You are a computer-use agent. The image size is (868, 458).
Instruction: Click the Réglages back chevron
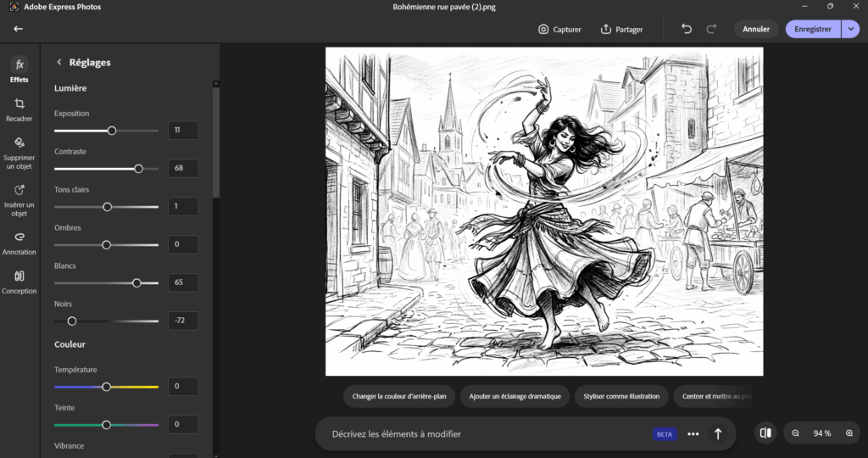(x=58, y=62)
